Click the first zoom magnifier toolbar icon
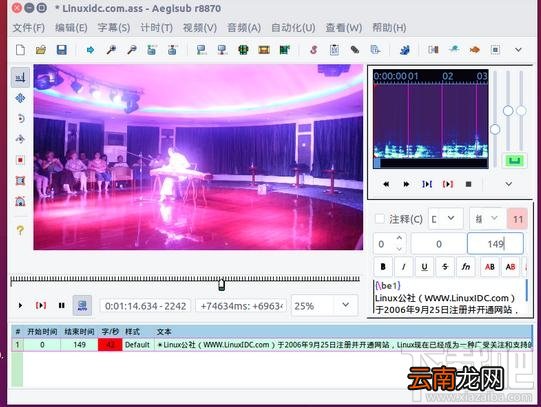The height and width of the screenshot is (407, 541). [111, 50]
